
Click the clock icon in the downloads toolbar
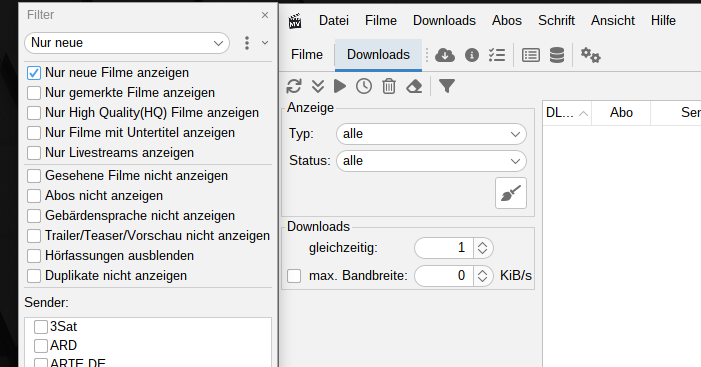[364, 86]
